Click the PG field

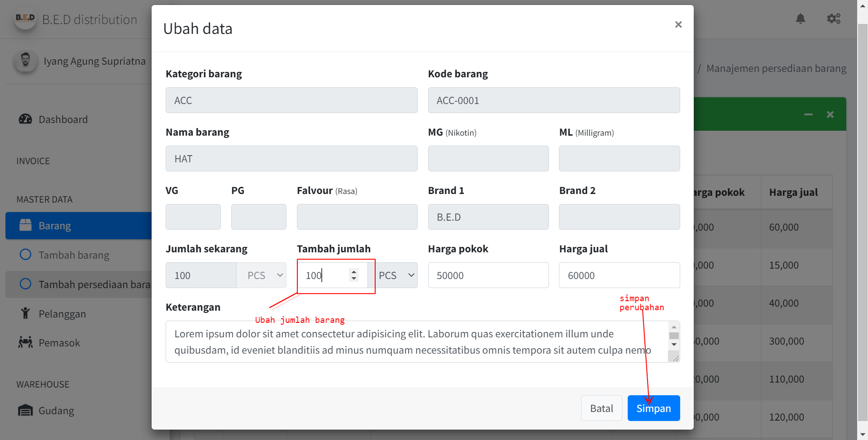[259, 217]
